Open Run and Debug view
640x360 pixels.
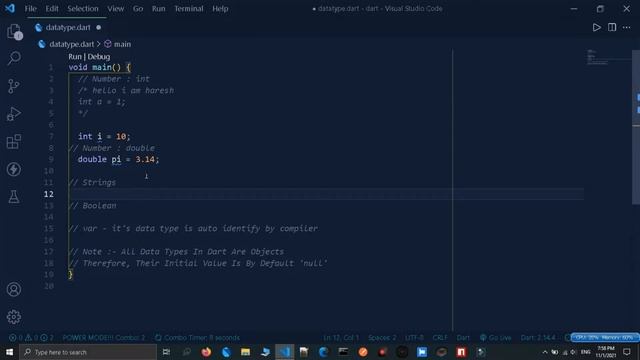13,114
